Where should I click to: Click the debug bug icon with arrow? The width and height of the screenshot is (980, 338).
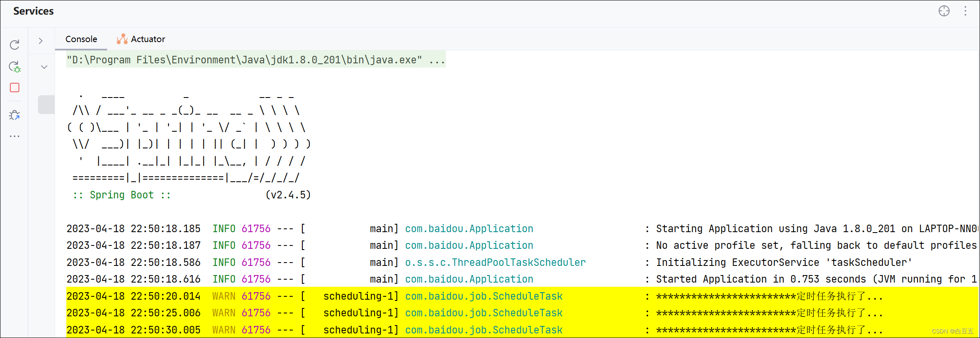(15, 115)
